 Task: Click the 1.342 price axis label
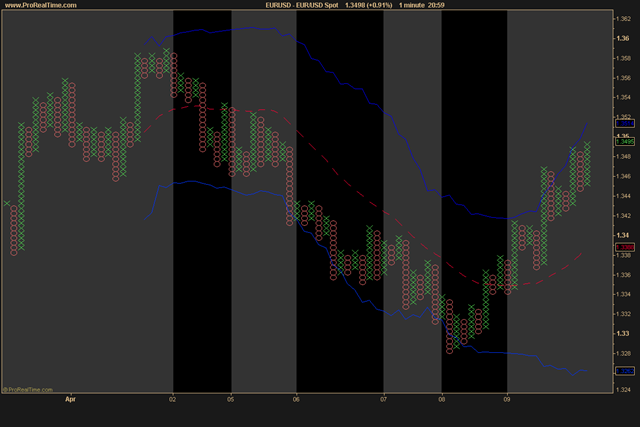[x=623, y=216]
